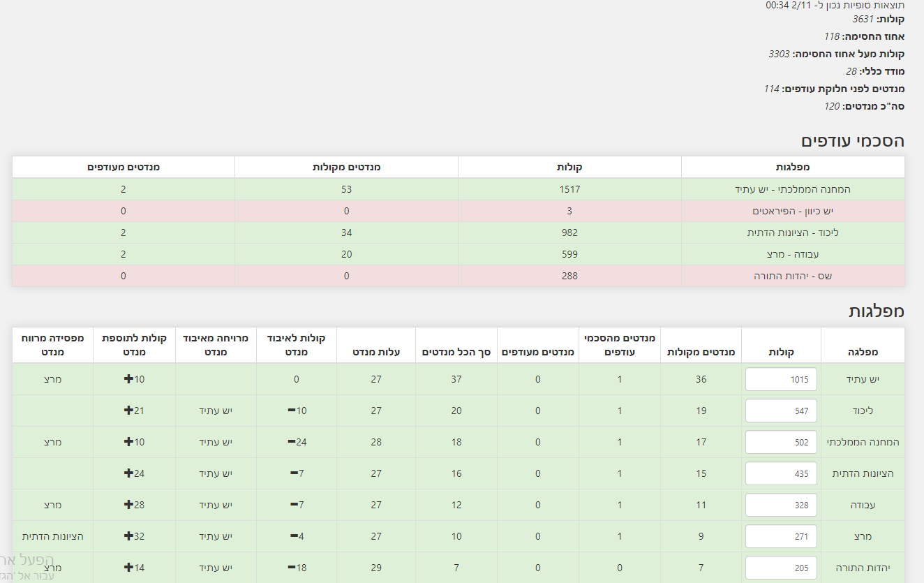Click the line 'סה"כ מנדטים: 120'
This screenshot has height=583, width=924.
pyautogui.click(x=864, y=106)
